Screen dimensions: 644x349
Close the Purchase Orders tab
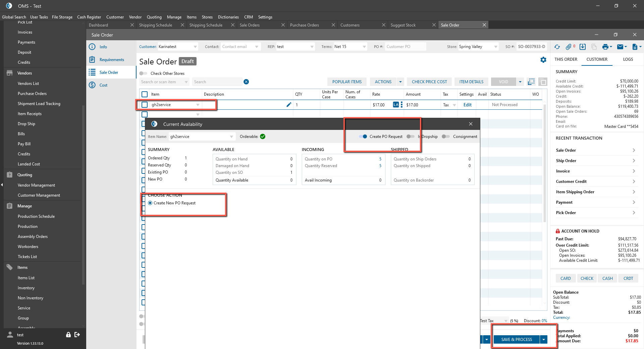pyautogui.click(x=333, y=25)
